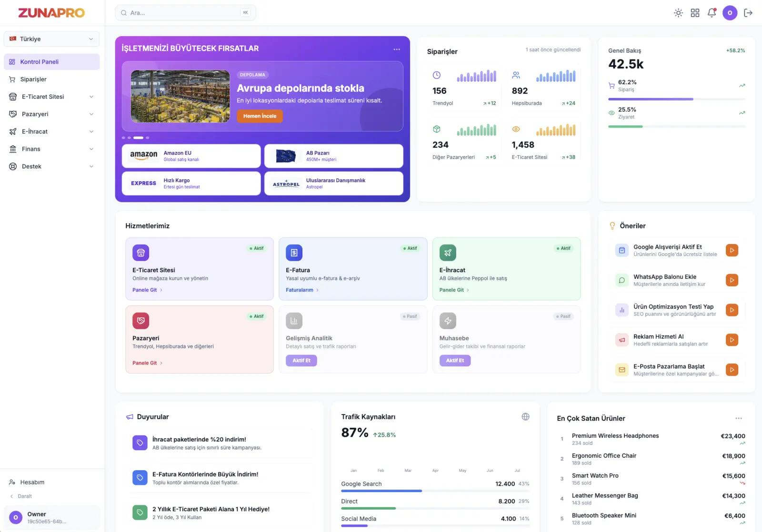The image size is (762, 532).
Task: Click the tag icon for İhracat paketlerinde announcement
Action: coord(140,443)
